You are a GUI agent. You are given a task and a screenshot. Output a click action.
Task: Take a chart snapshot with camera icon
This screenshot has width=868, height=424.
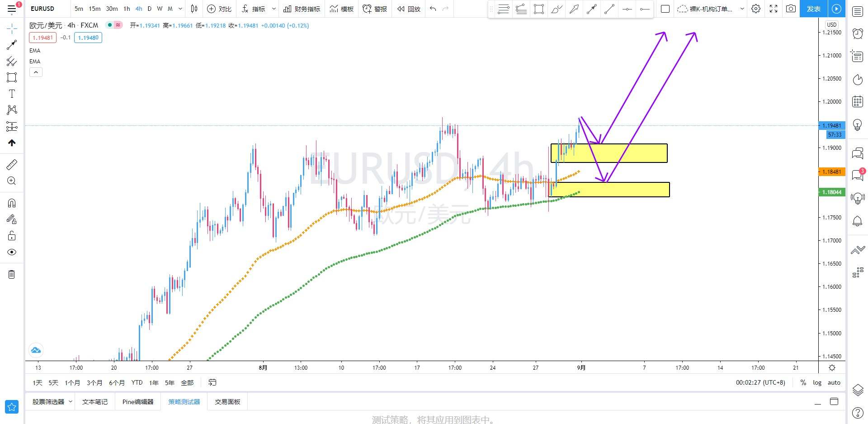coord(791,9)
